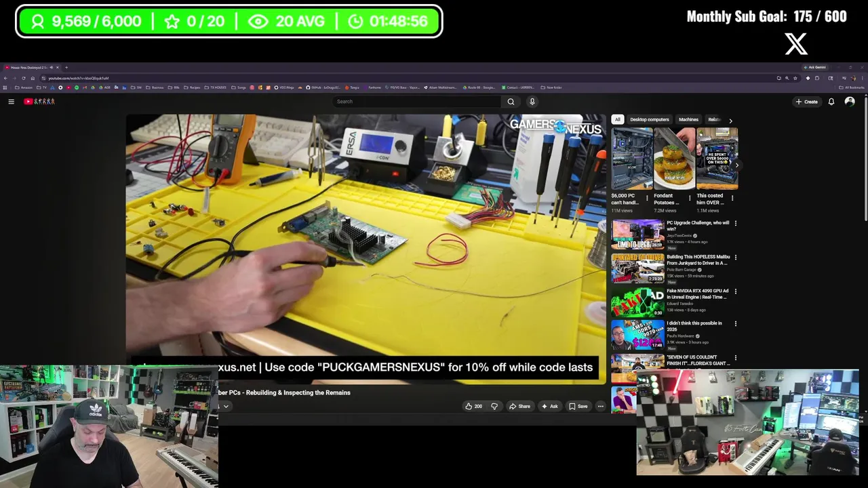Save the video to a playlist
The height and width of the screenshot is (488, 868).
pos(578,406)
